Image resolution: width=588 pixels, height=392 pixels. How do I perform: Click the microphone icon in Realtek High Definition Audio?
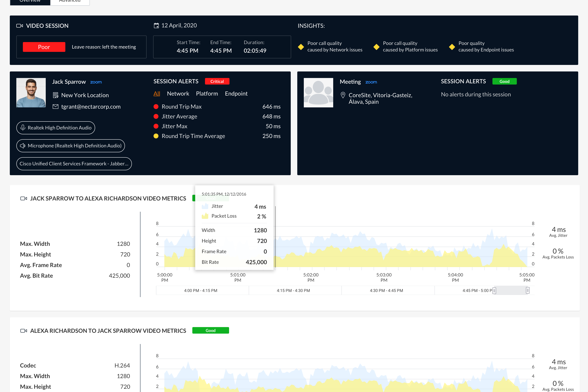click(23, 127)
